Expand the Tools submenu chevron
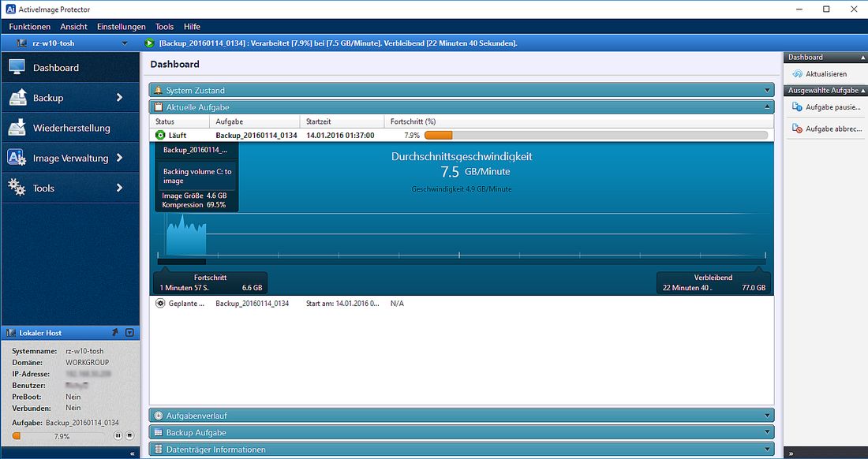This screenshot has height=459, width=868. click(119, 188)
